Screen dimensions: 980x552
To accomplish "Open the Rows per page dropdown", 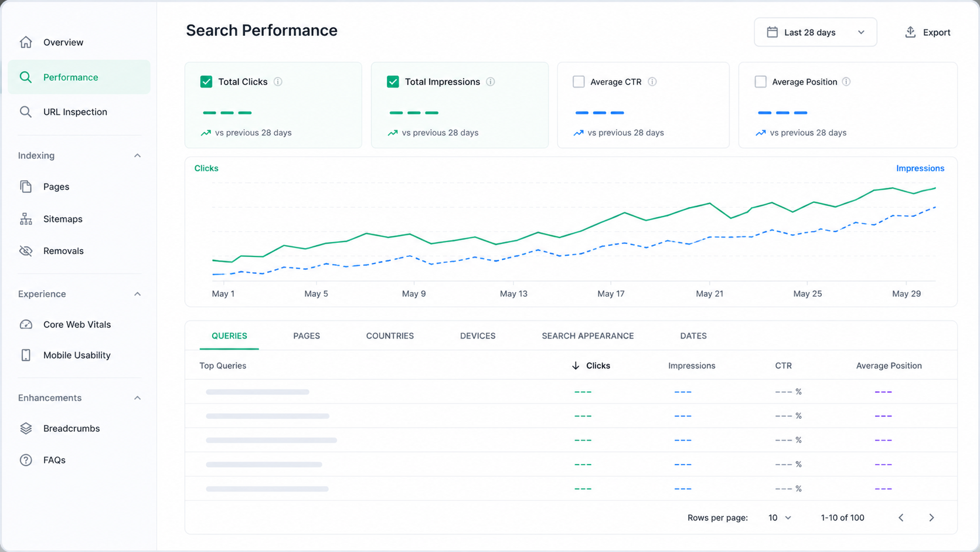I will (x=780, y=517).
